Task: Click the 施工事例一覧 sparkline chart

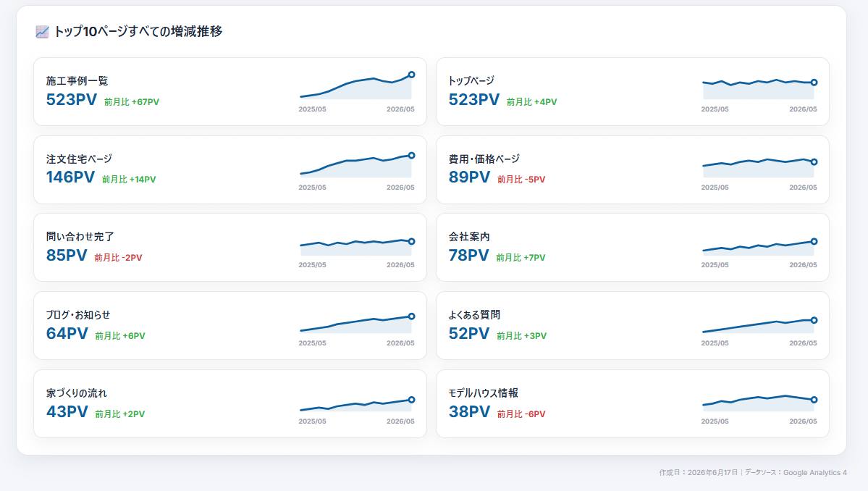Action: pos(356,85)
